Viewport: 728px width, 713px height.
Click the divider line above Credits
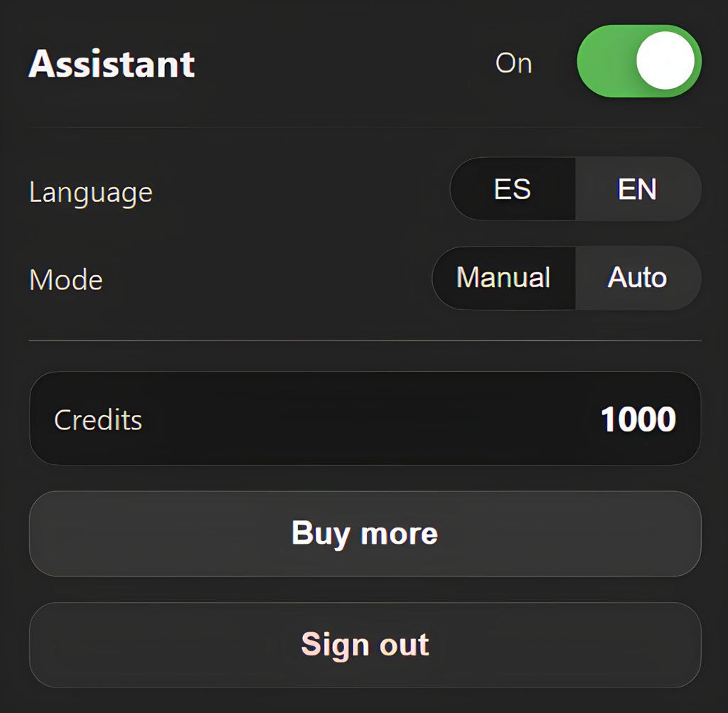tap(365, 341)
